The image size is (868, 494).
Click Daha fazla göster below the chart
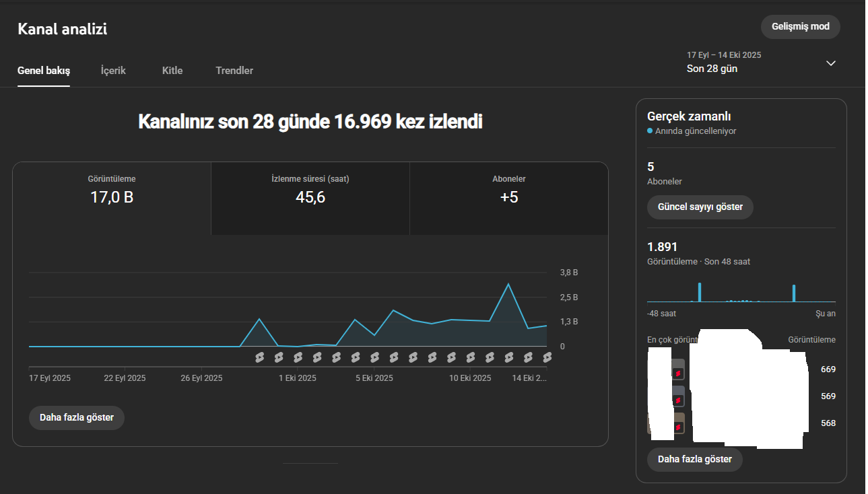77,417
